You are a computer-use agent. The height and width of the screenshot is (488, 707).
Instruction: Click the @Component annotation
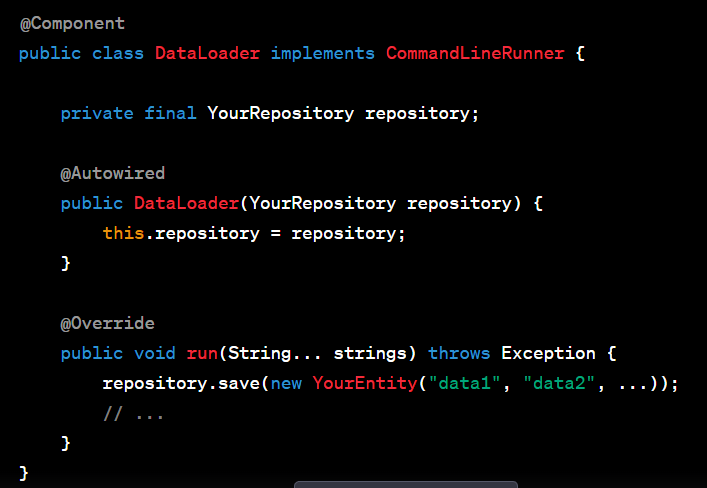[73, 23]
